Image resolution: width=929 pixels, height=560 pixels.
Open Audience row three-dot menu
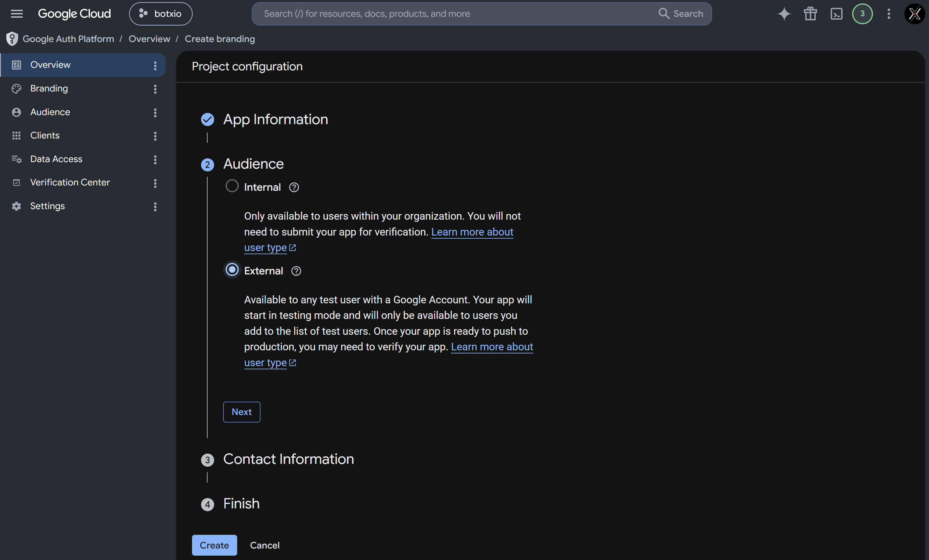(155, 113)
